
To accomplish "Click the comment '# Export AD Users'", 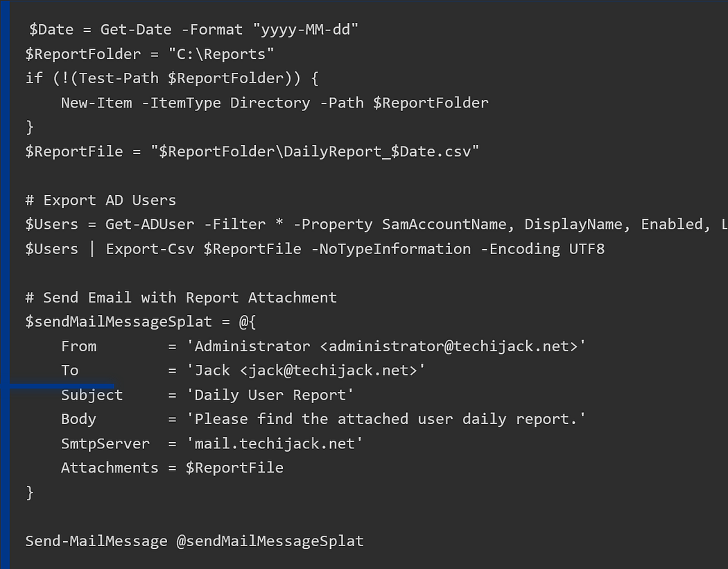I will (x=101, y=201).
